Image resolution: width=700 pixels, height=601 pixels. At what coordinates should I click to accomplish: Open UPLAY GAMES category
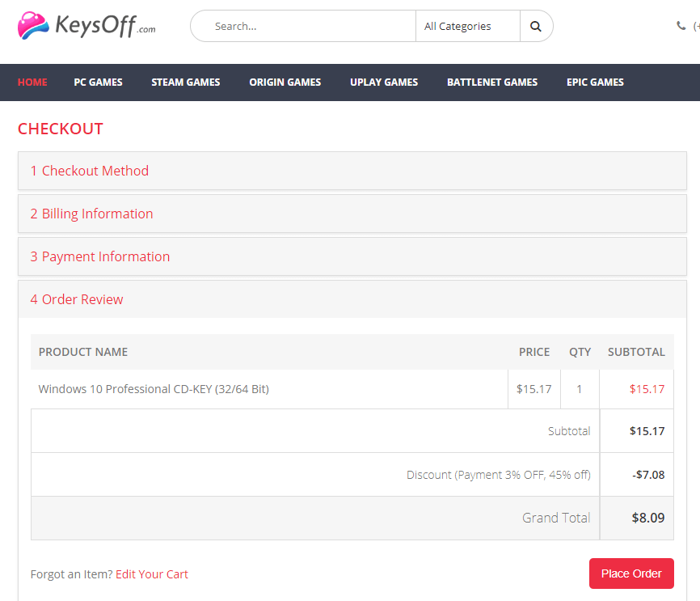pos(384,82)
